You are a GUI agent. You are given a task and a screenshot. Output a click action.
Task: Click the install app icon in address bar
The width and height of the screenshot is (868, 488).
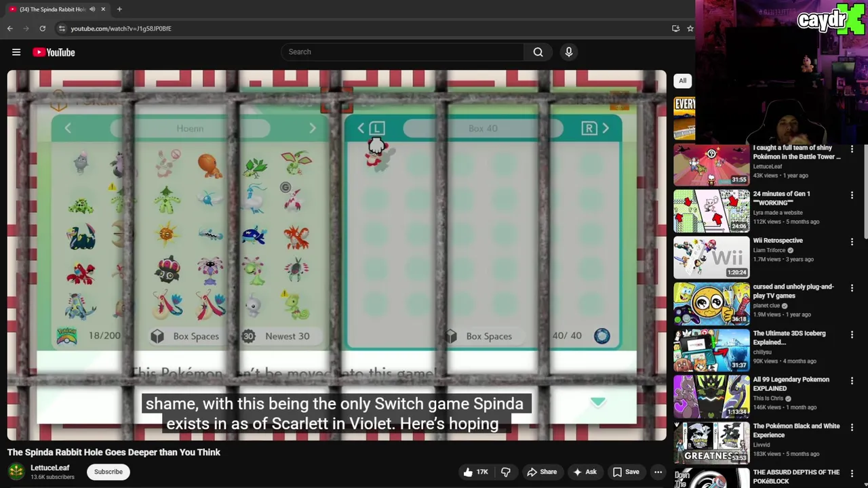click(675, 28)
